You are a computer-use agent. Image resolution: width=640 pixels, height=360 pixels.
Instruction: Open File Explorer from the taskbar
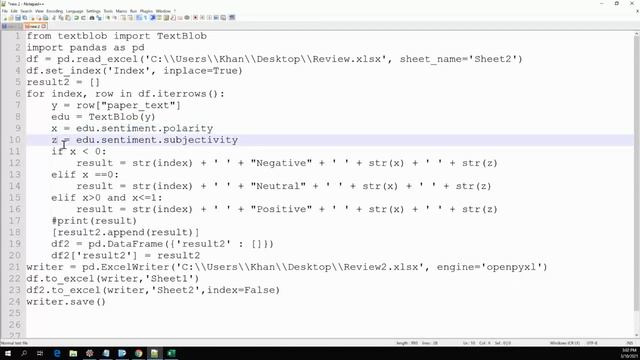click(73, 353)
